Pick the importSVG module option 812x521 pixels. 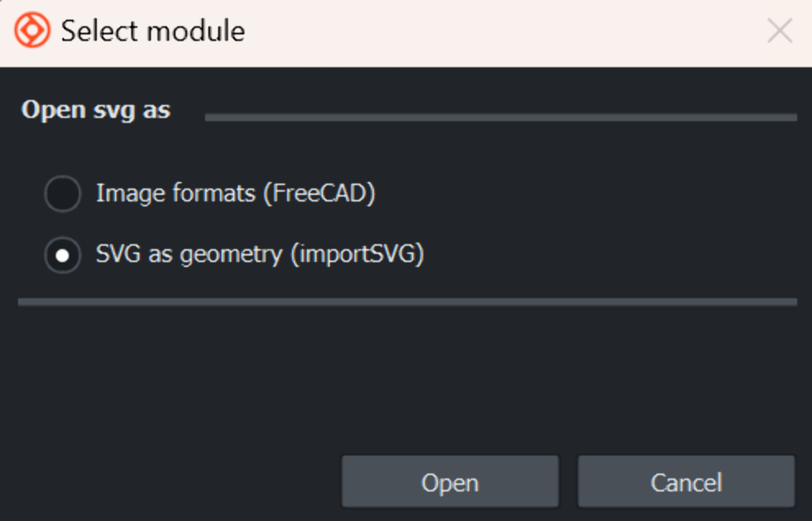pyautogui.click(x=63, y=255)
